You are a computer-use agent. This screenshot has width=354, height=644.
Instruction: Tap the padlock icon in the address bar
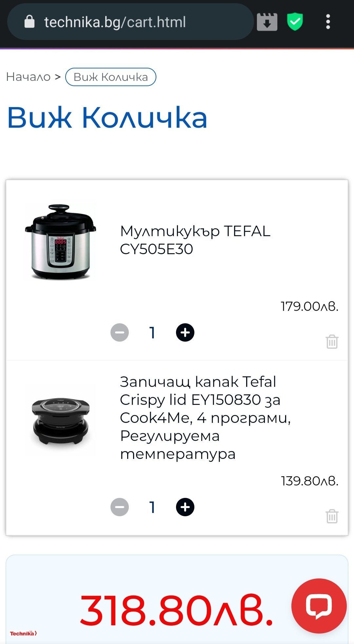[29, 22]
